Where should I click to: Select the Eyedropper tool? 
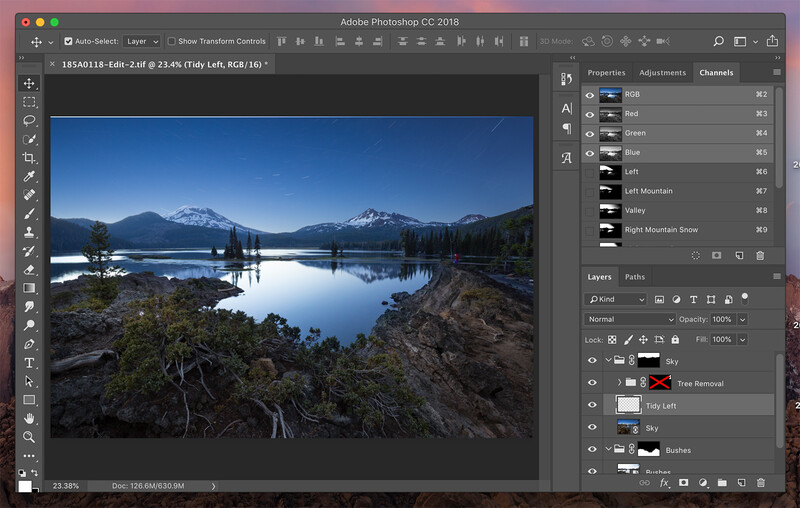click(x=29, y=176)
